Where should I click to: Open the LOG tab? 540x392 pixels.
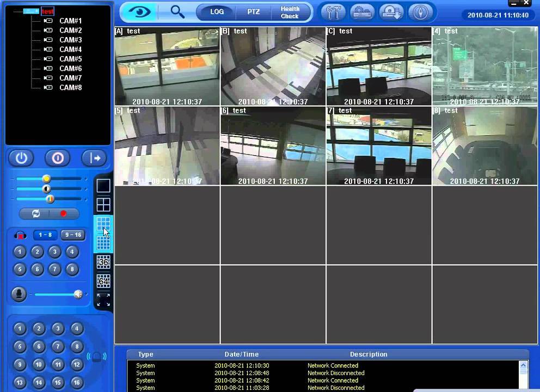[217, 11]
